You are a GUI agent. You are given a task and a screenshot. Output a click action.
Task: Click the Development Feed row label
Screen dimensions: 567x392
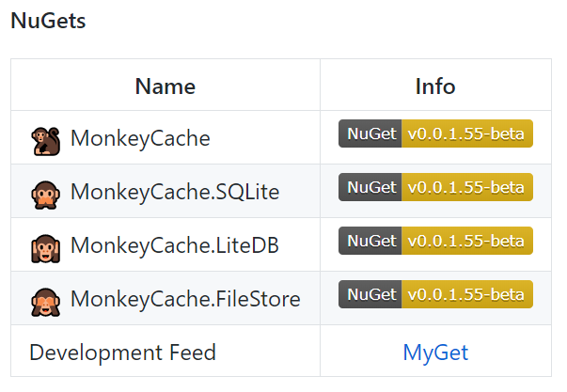pos(122,353)
